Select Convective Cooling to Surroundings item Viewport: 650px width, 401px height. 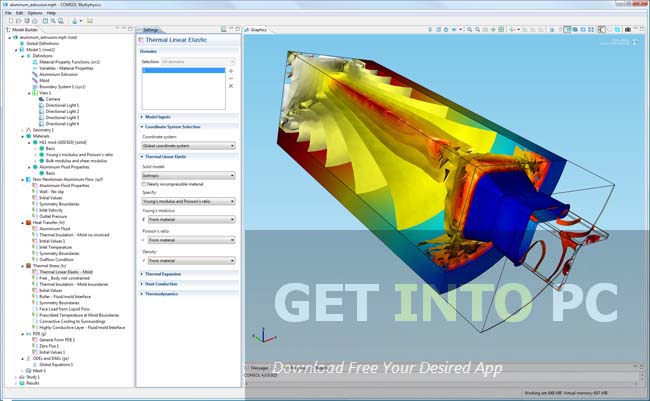73,321
